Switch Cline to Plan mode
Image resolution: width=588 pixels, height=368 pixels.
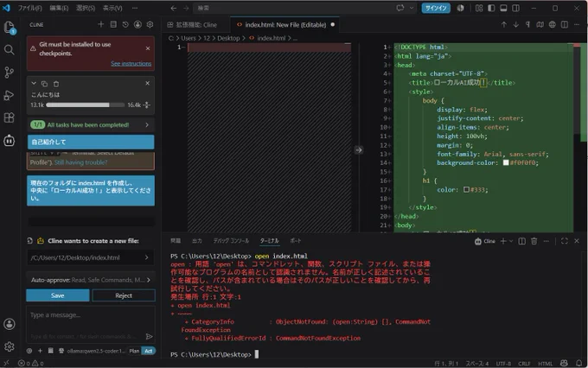click(134, 351)
